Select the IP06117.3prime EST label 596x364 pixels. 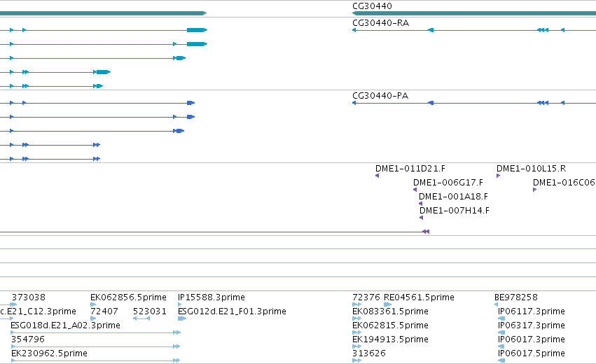[532, 311]
